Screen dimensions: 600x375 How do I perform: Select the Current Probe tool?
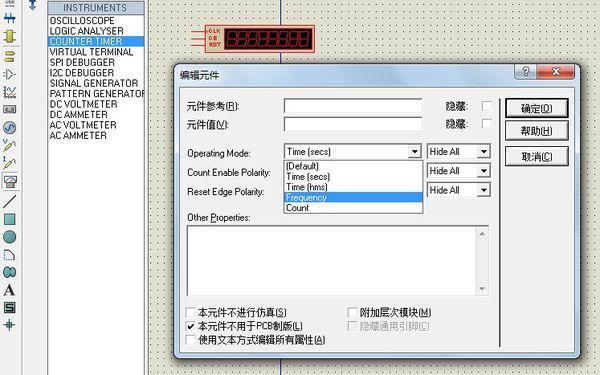pyautogui.click(x=9, y=163)
